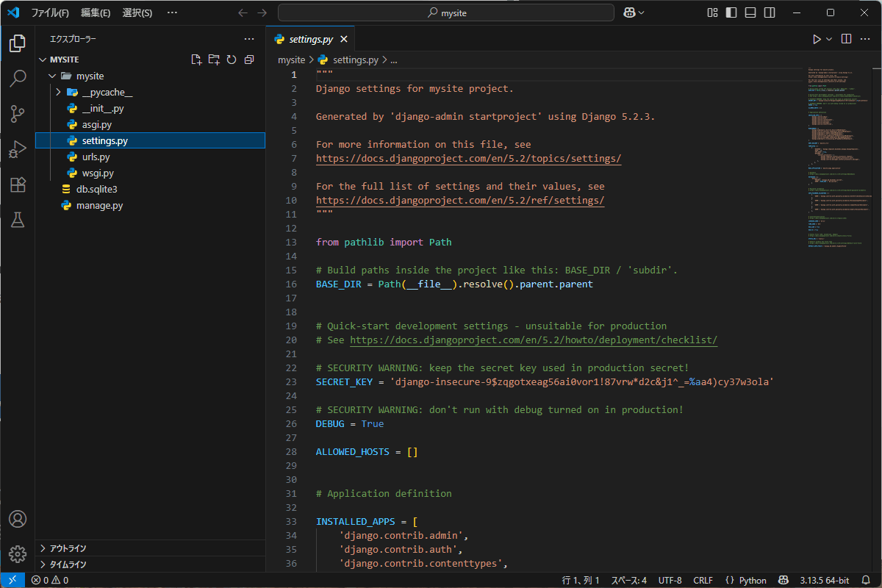Open the Manage gear settings icon

point(18,554)
